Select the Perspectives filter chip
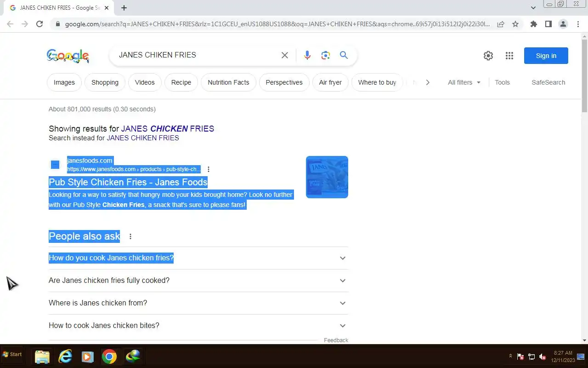Screen dimensions: 588x368 (x=284, y=82)
